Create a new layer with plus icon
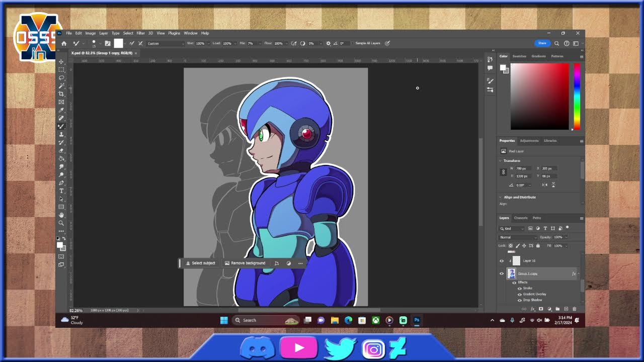Screen dimensions: 644x362 566,309
